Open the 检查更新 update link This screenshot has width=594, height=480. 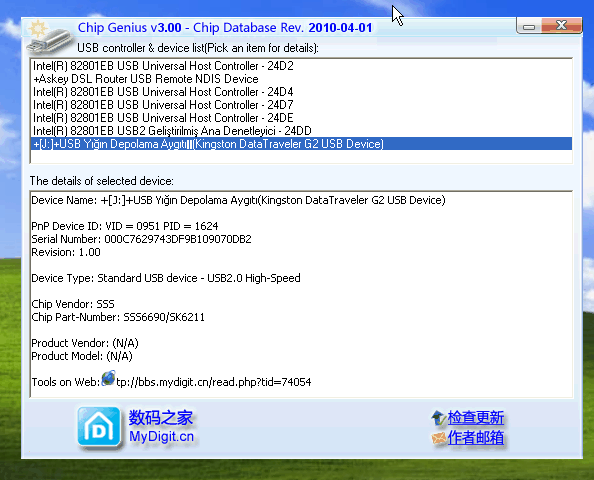point(475,418)
